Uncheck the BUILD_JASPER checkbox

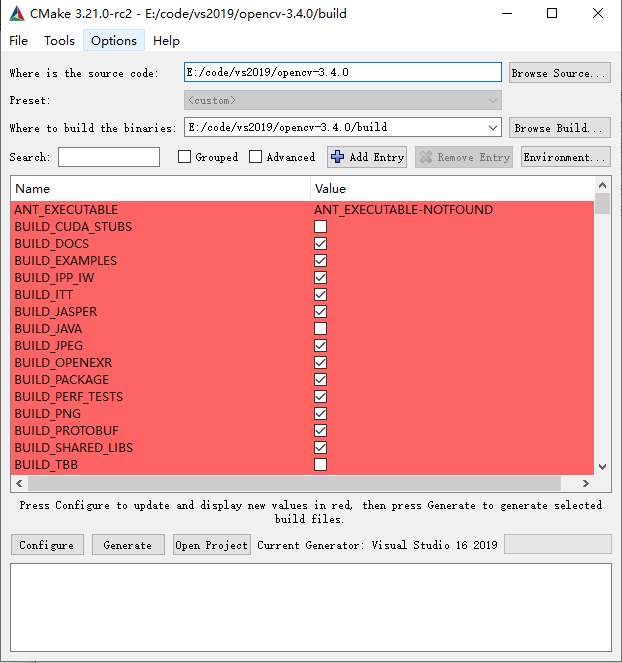point(321,312)
